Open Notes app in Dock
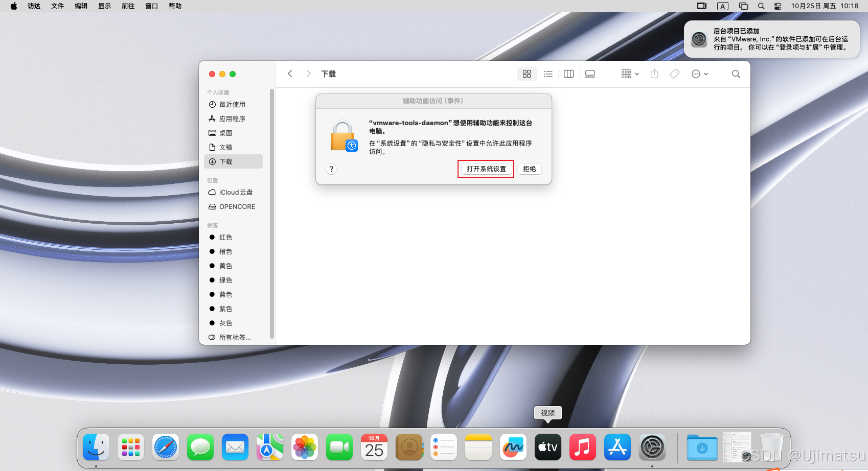 click(x=478, y=447)
